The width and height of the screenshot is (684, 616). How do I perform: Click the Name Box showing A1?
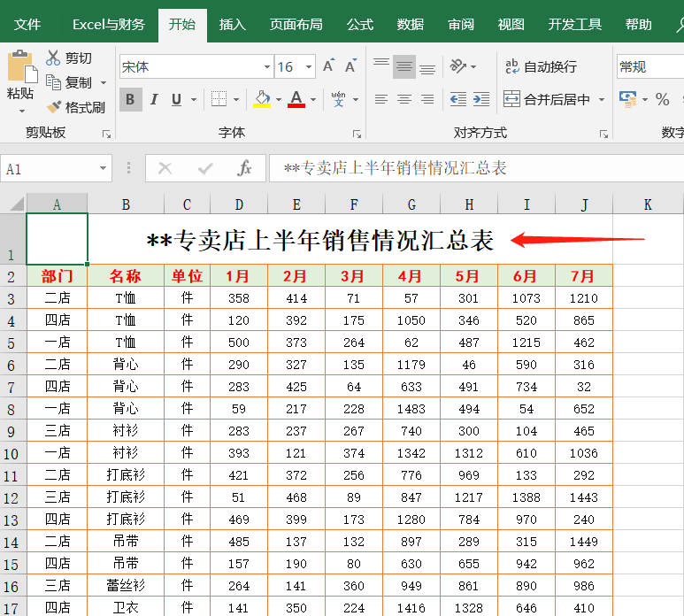click(x=56, y=168)
